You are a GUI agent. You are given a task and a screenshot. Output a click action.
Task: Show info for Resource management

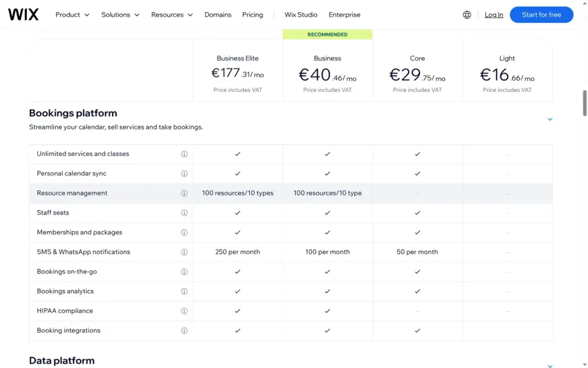point(184,193)
